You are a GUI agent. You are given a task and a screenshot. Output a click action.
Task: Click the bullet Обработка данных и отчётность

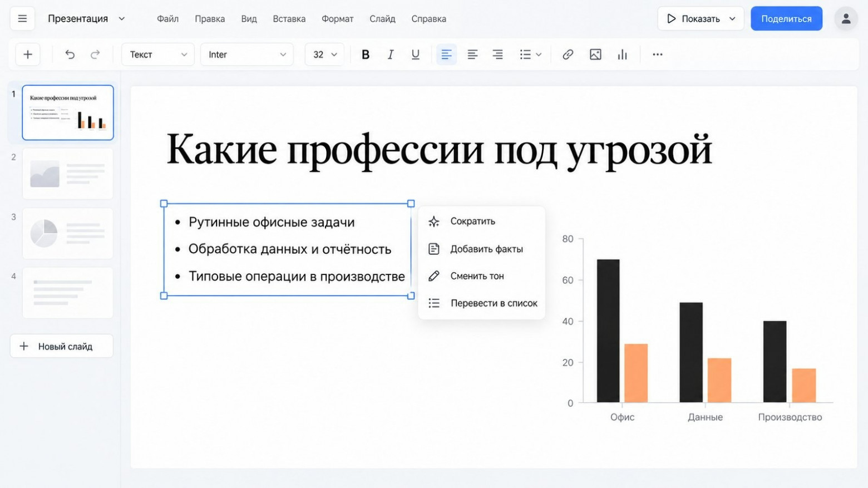point(290,249)
